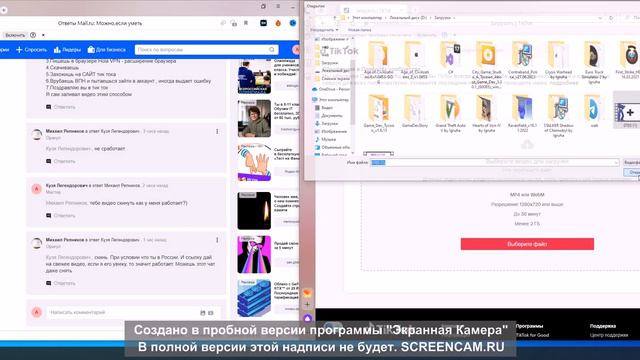Select OneDrive - Personal in navigation tree

coord(331,89)
